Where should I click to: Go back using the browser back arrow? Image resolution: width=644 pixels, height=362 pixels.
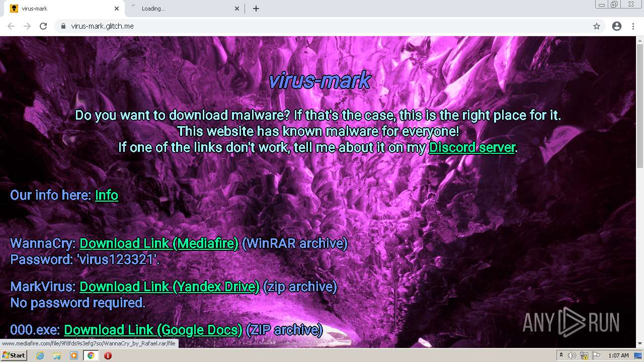pyautogui.click(x=11, y=26)
